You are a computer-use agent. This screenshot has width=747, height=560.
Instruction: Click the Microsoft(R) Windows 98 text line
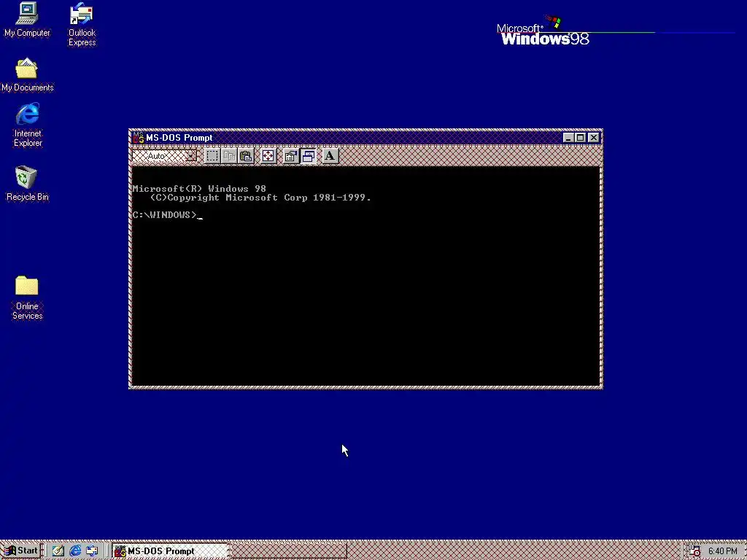click(x=199, y=189)
